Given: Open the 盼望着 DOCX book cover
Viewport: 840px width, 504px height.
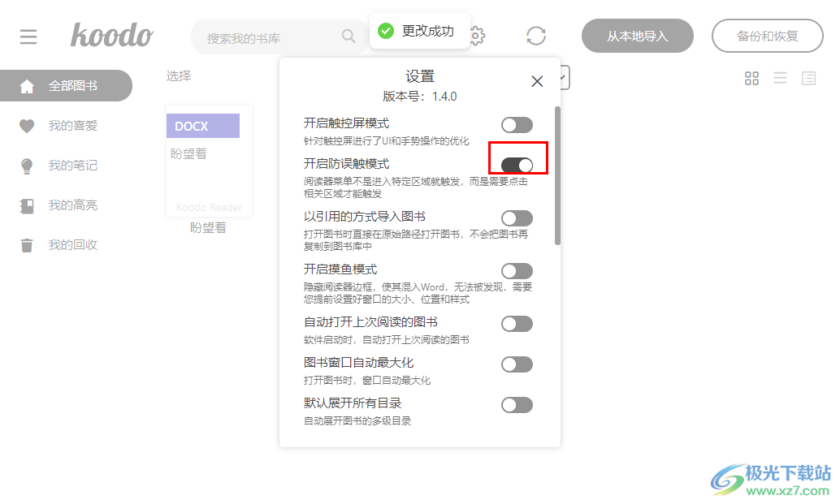Looking at the screenshot, I should click(209, 161).
